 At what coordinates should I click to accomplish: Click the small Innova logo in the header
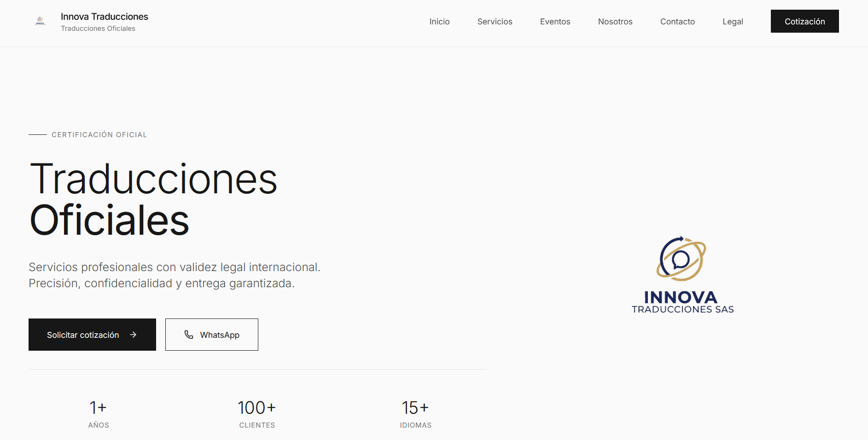point(40,21)
